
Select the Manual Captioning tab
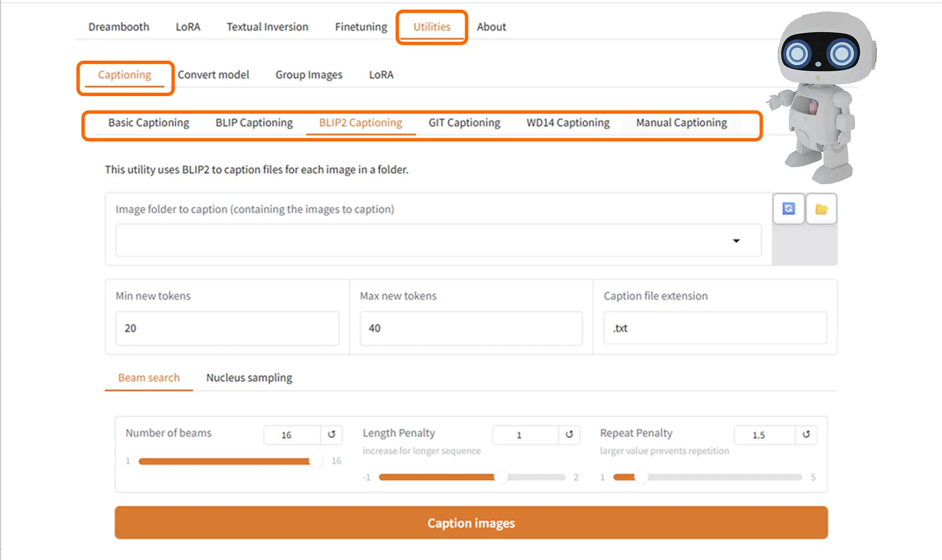click(x=681, y=123)
